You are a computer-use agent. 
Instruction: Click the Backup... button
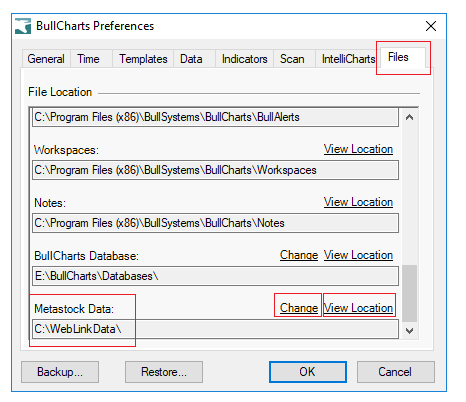[x=60, y=372]
